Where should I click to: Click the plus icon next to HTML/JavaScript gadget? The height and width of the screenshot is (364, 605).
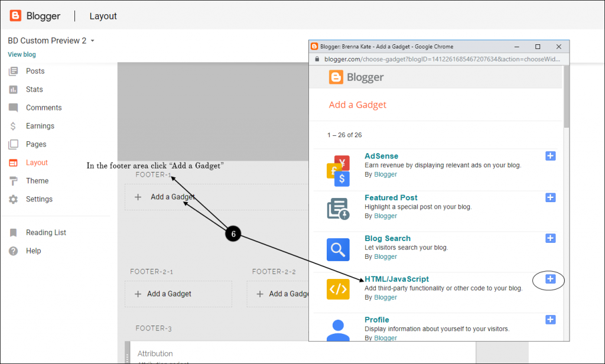550,279
